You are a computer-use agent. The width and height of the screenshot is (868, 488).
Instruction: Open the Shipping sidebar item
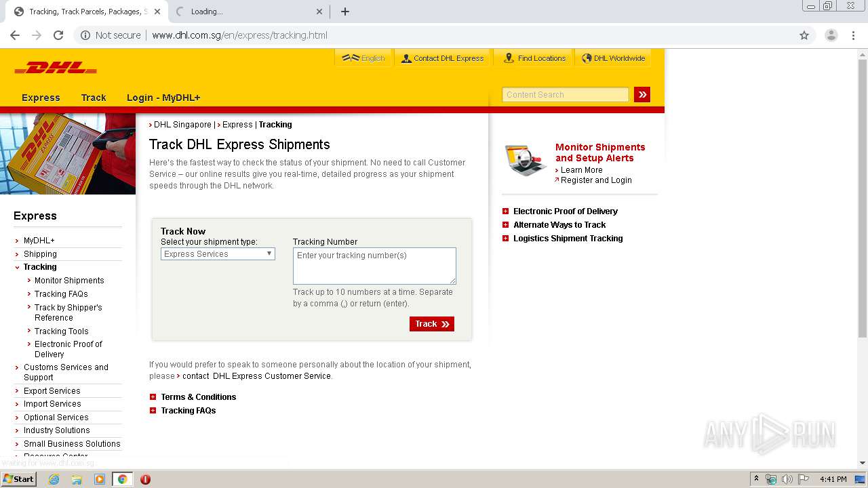pos(40,254)
